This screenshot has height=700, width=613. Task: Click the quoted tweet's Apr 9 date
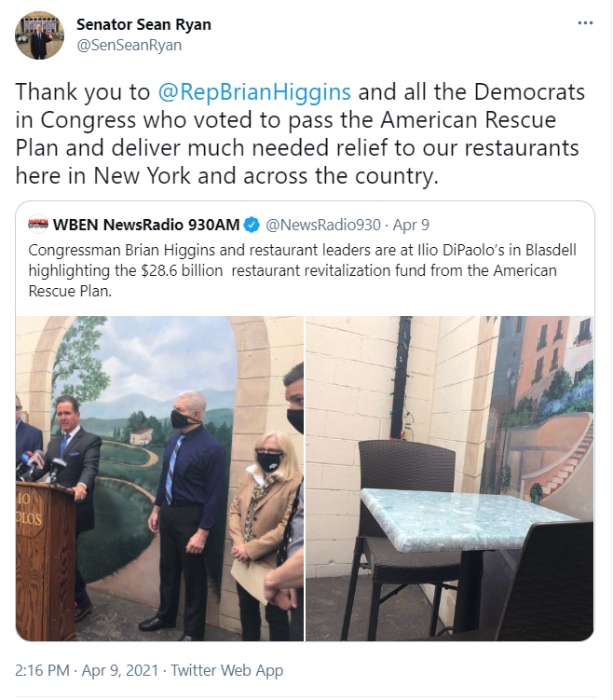[411, 225]
